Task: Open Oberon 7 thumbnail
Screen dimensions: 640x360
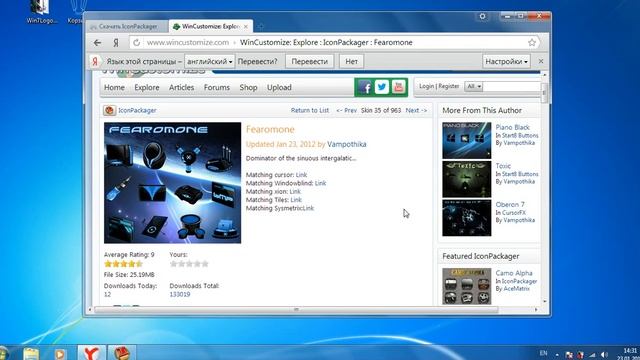Action: pyautogui.click(x=467, y=218)
